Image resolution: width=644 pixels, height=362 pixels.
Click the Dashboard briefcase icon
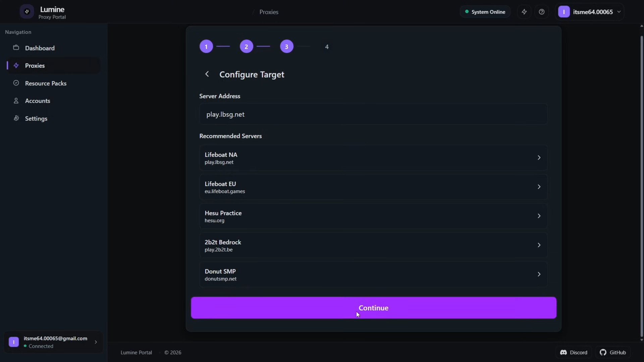click(x=16, y=48)
